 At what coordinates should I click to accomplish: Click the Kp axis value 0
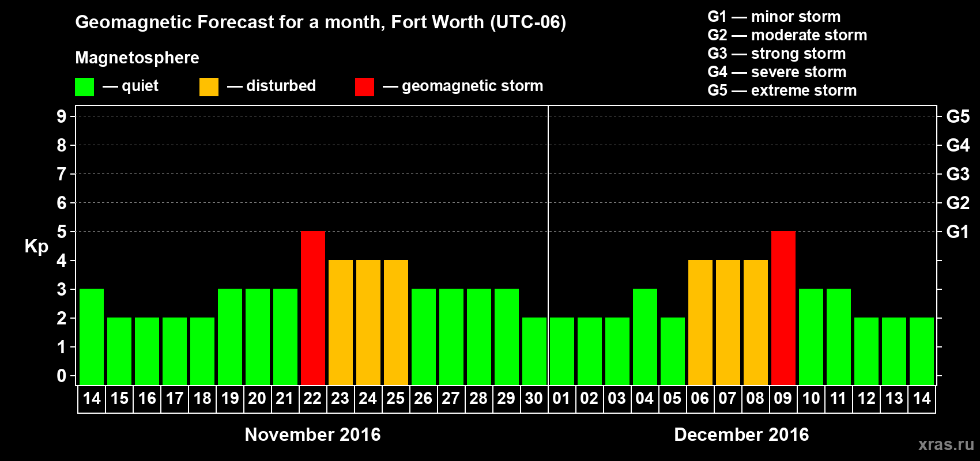click(62, 376)
